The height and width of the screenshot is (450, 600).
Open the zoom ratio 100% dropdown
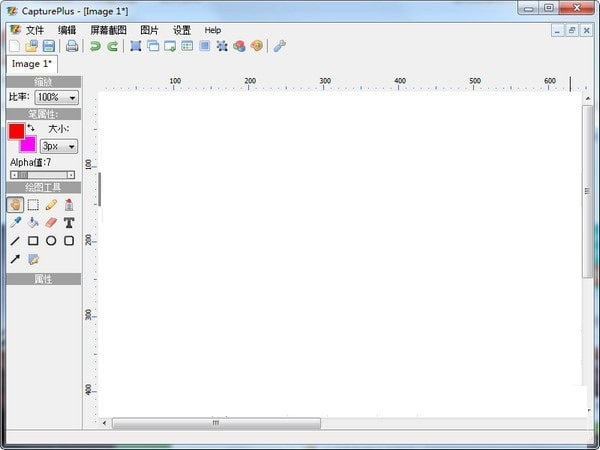click(x=56, y=98)
